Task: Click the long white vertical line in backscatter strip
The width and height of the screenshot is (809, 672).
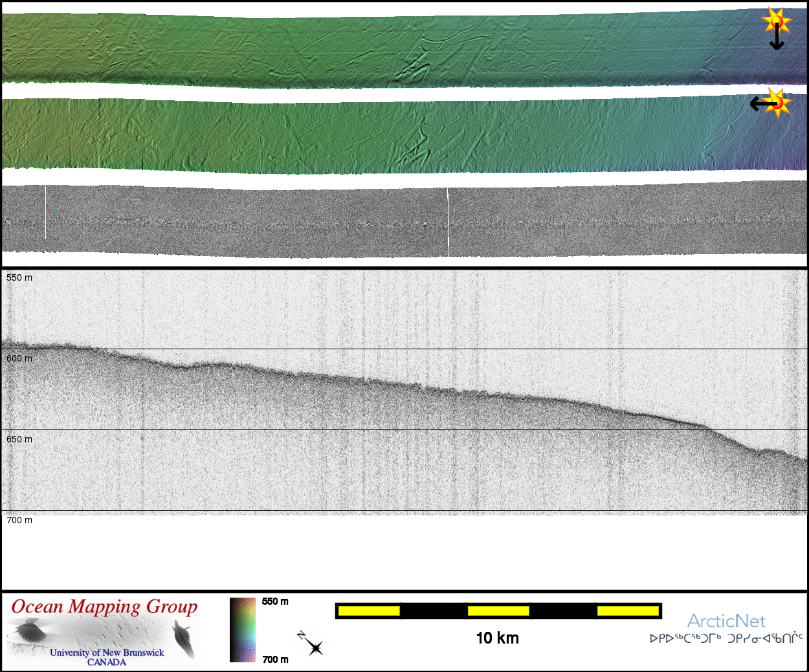Action: pos(448,222)
